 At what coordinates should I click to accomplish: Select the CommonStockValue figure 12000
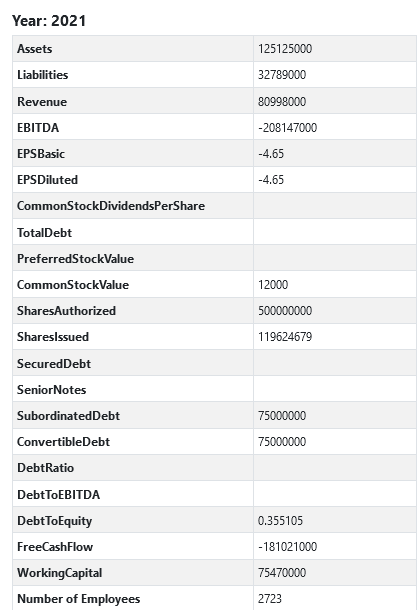273,285
